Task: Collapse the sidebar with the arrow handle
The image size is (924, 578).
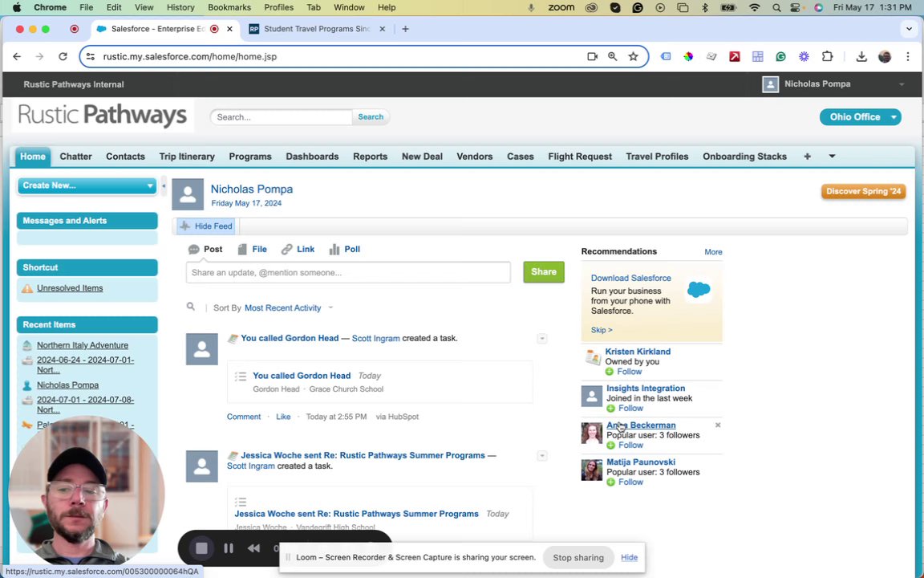Action: pyautogui.click(x=164, y=185)
